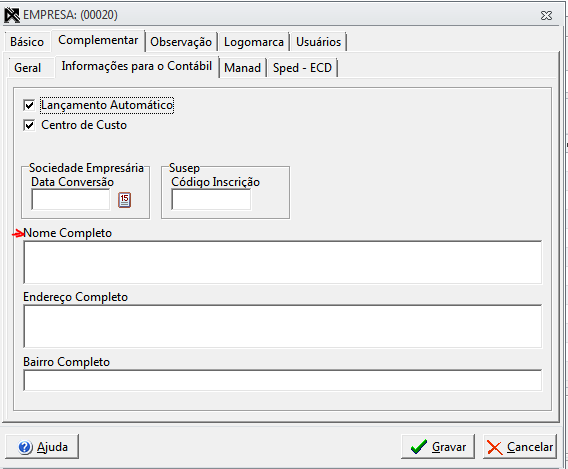The height and width of the screenshot is (469, 568).
Task: Uncheck the Centro de Custo checkbox
Action: click(x=29, y=125)
